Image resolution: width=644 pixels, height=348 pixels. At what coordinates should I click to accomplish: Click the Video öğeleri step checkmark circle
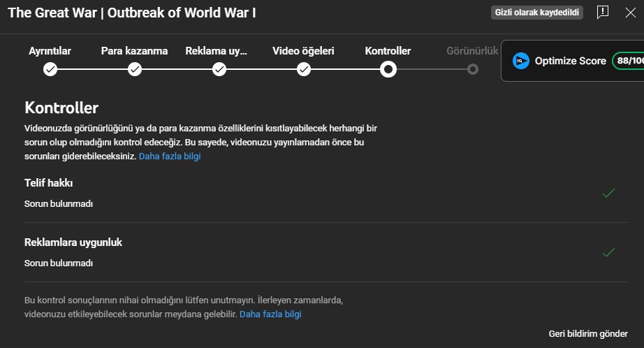[x=304, y=69]
